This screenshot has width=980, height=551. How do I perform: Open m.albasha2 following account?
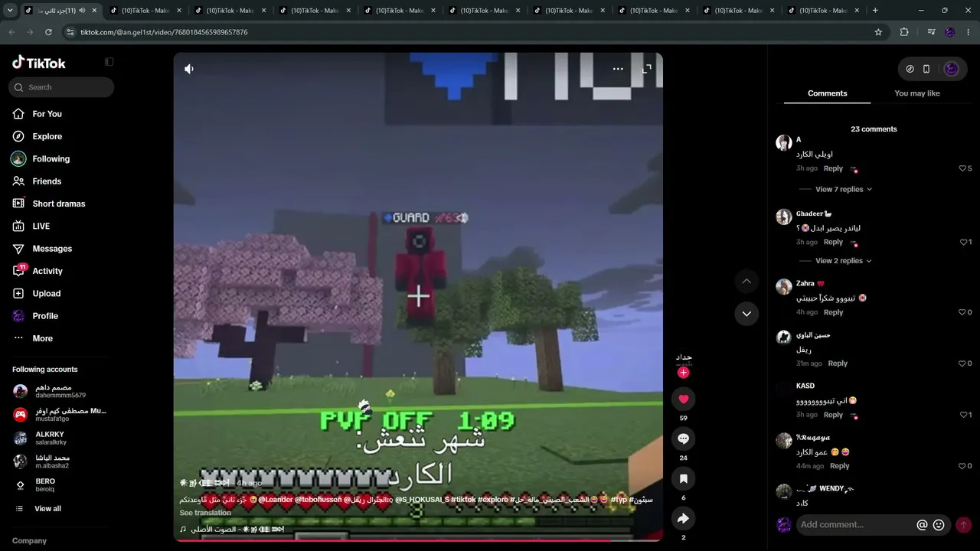tap(61, 461)
